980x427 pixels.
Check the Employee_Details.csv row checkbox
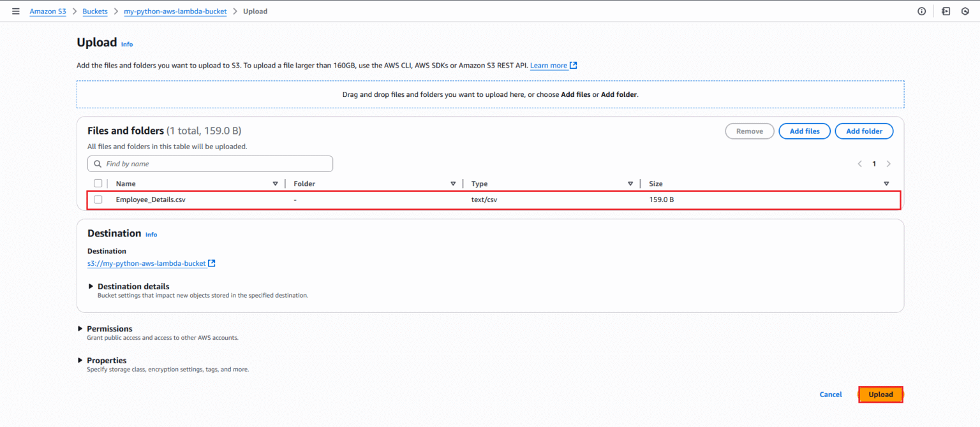click(x=98, y=199)
